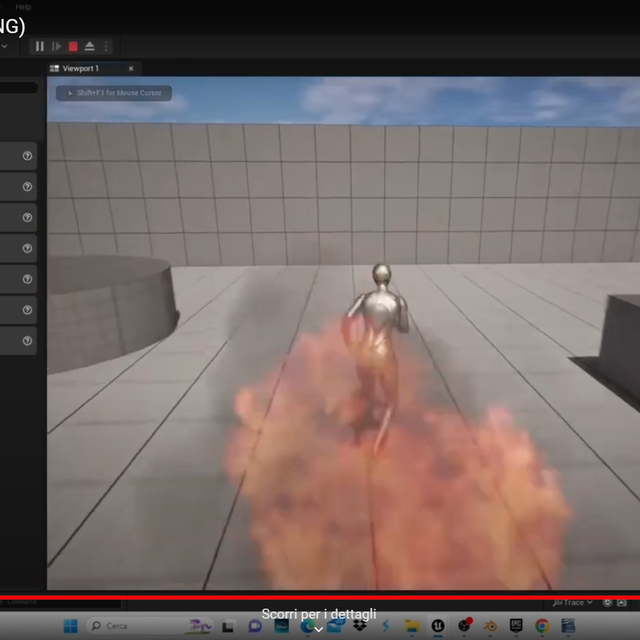The image size is (640, 640).
Task: Launch Google Chrome from the taskbar
Action: pyautogui.click(x=542, y=626)
